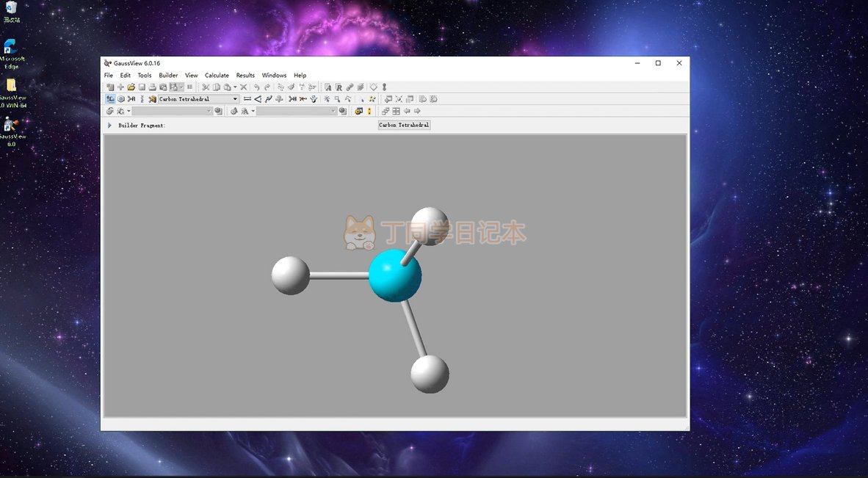Open Microsoft Edge from the desktop
Screen dimensions: 868x478
(12, 53)
